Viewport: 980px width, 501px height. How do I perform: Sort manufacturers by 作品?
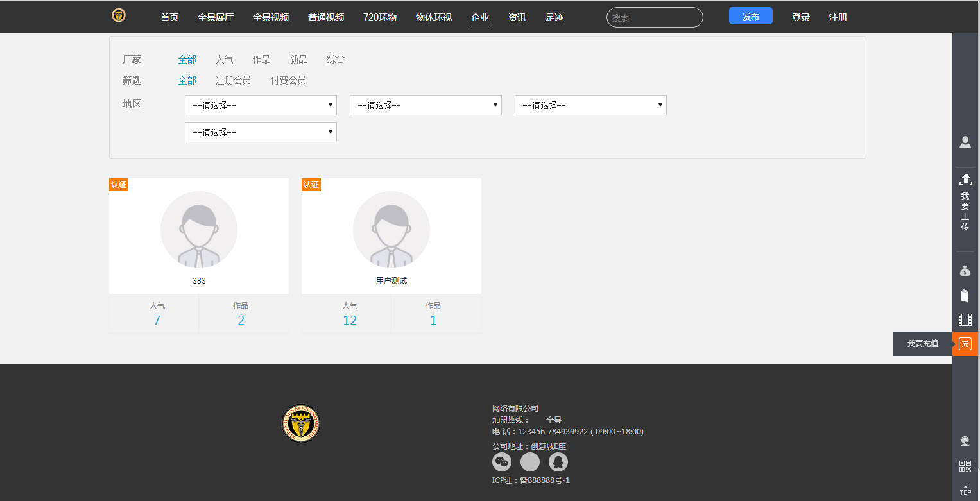(262, 59)
